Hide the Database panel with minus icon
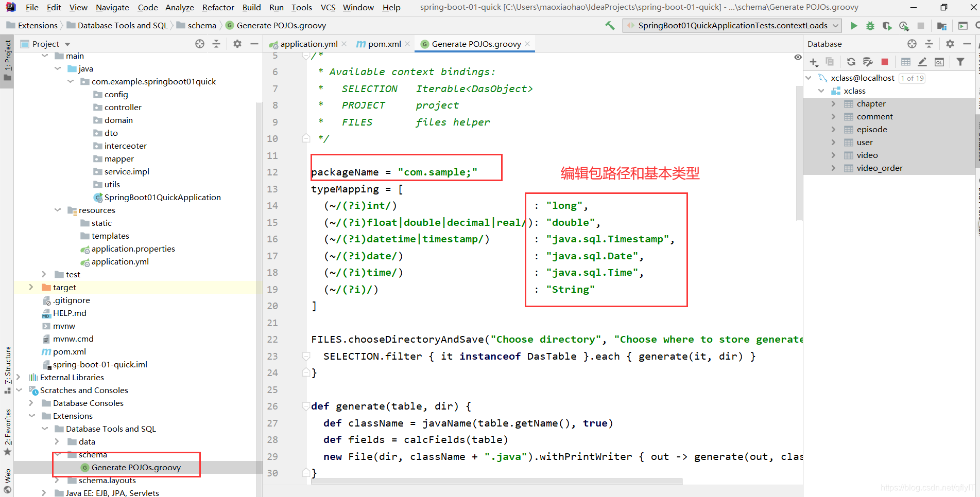Screen dimensions: 980x497 (x=967, y=44)
